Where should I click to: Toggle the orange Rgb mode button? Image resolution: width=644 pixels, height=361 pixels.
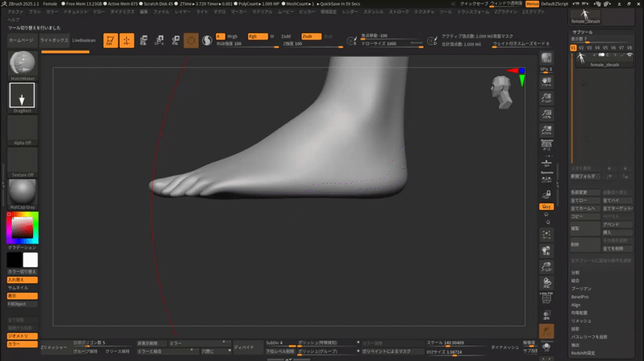258,36
